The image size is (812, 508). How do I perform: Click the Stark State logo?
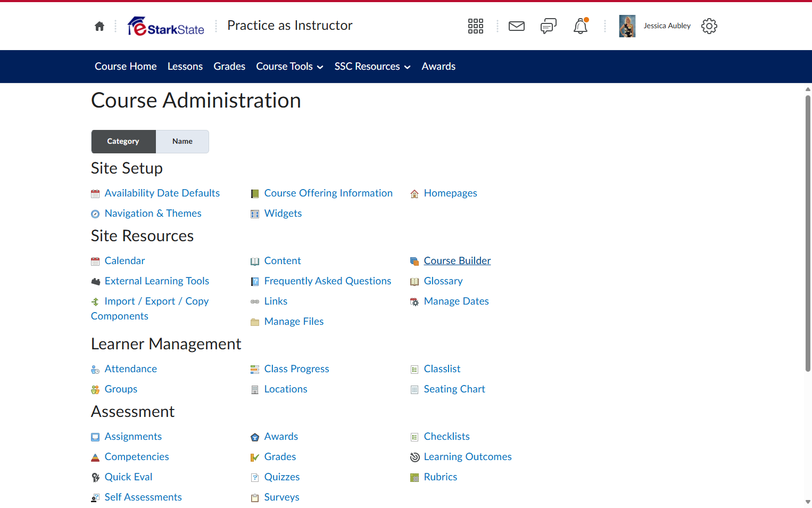click(166, 26)
